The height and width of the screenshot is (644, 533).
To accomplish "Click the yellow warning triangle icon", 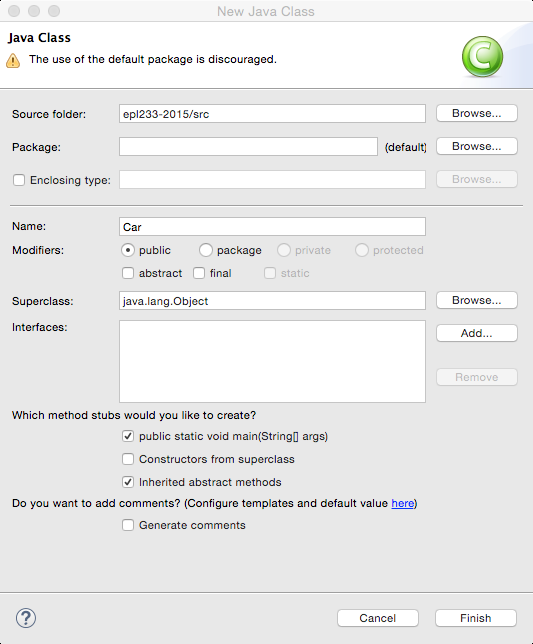I will pos(13,60).
